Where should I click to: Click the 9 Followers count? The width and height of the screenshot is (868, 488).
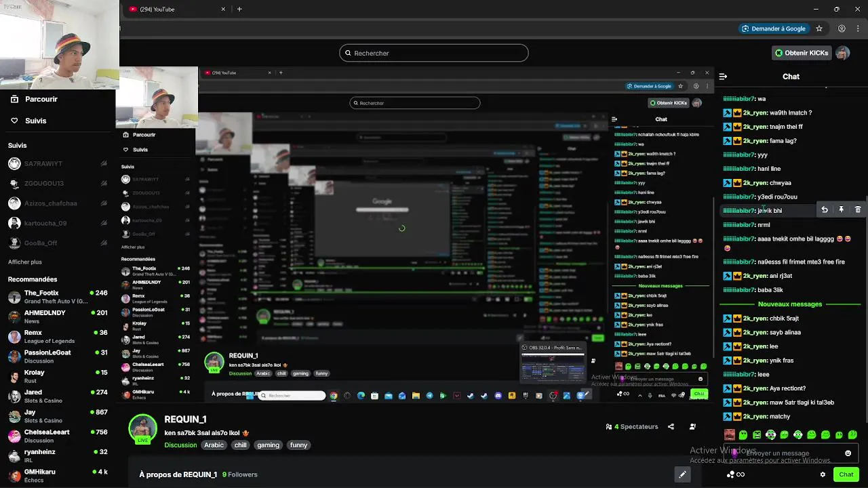pyautogui.click(x=240, y=474)
